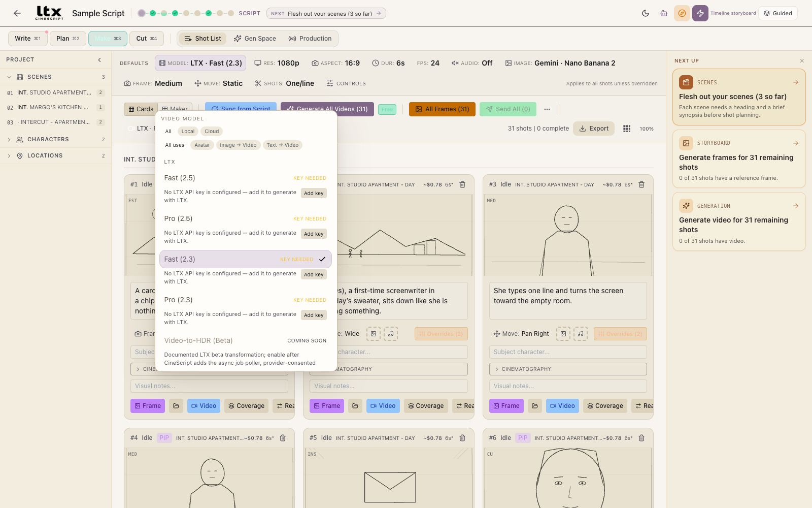
Task: Select the All uses filter
Action: pos(175,145)
